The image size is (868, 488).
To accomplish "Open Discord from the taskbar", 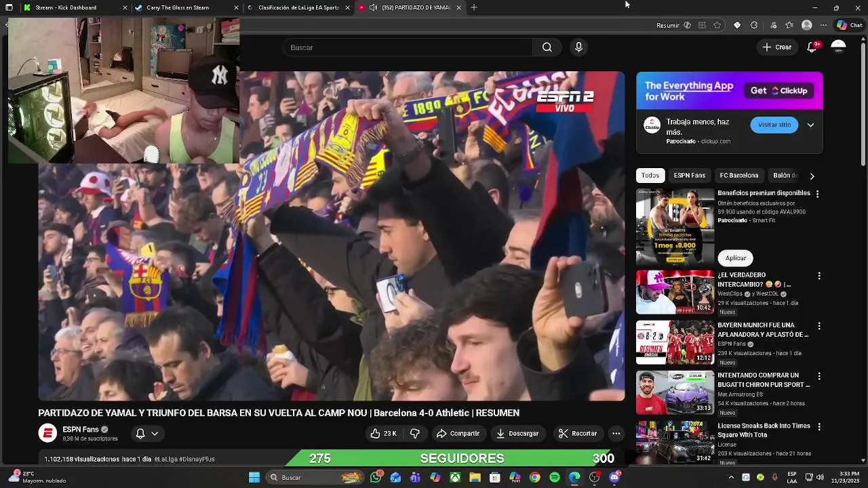I will point(614,478).
